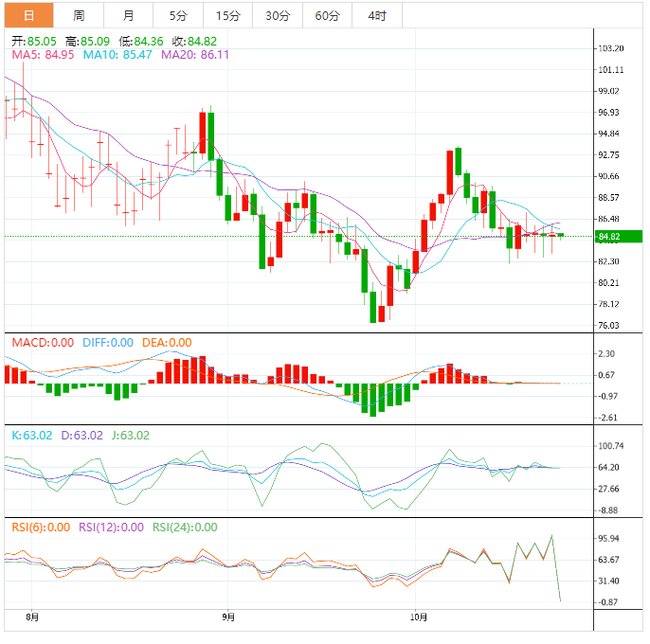This screenshot has height=644, width=650.
Task: Click the 收:84.82 close price text
Action: point(194,42)
